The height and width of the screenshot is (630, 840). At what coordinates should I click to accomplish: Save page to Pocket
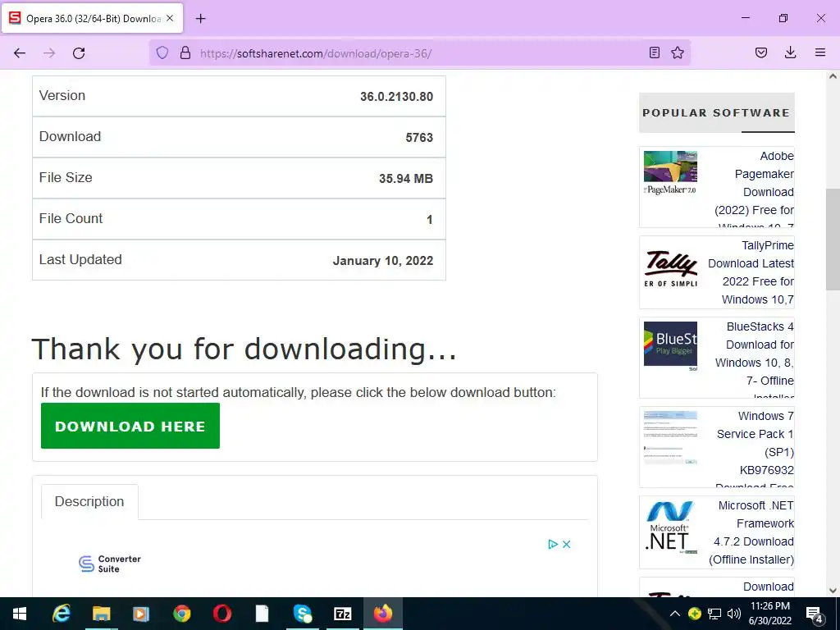(761, 52)
